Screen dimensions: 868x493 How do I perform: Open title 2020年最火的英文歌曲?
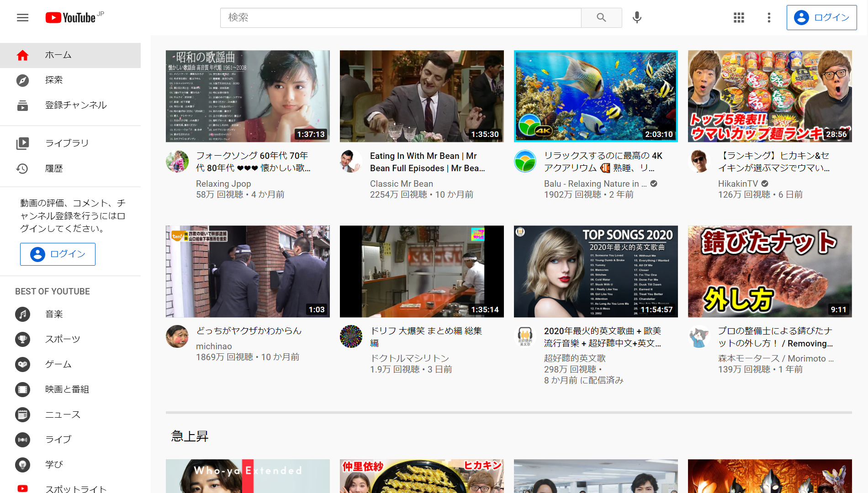click(x=603, y=336)
